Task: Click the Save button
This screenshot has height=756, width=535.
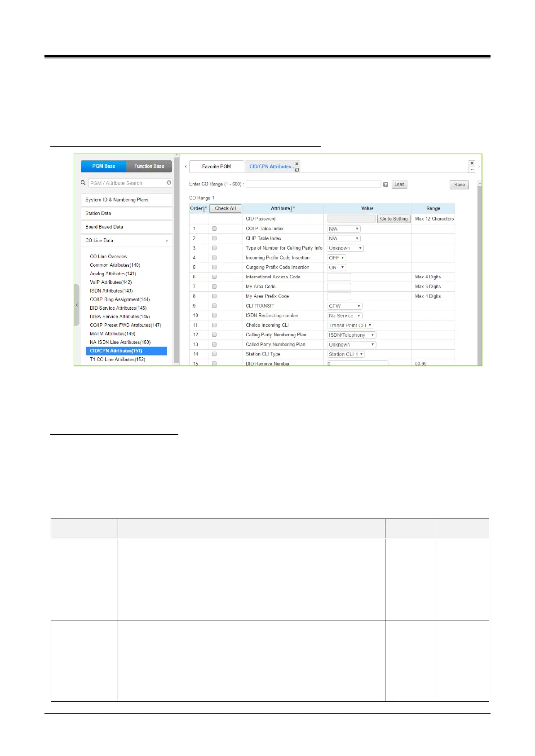Action: click(x=459, y=185)
